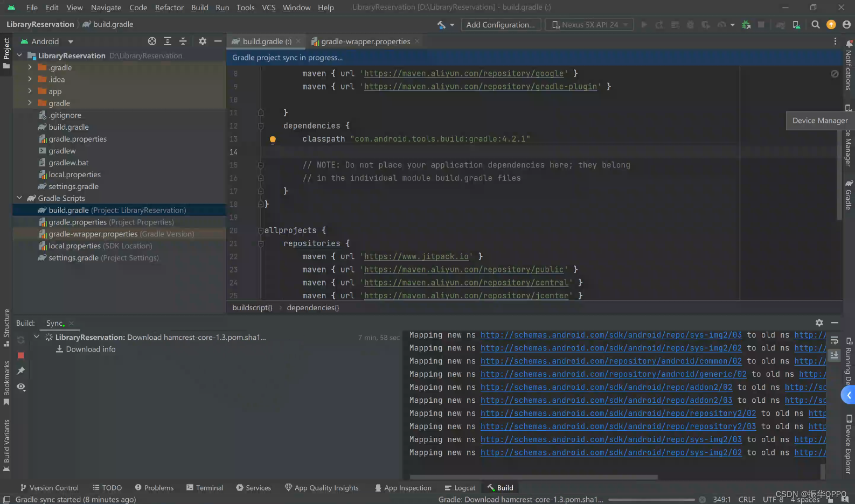The width and height of the screenshot is (855, 504).
Task: Open Gradle side tool window
Action: coord(849,195)
